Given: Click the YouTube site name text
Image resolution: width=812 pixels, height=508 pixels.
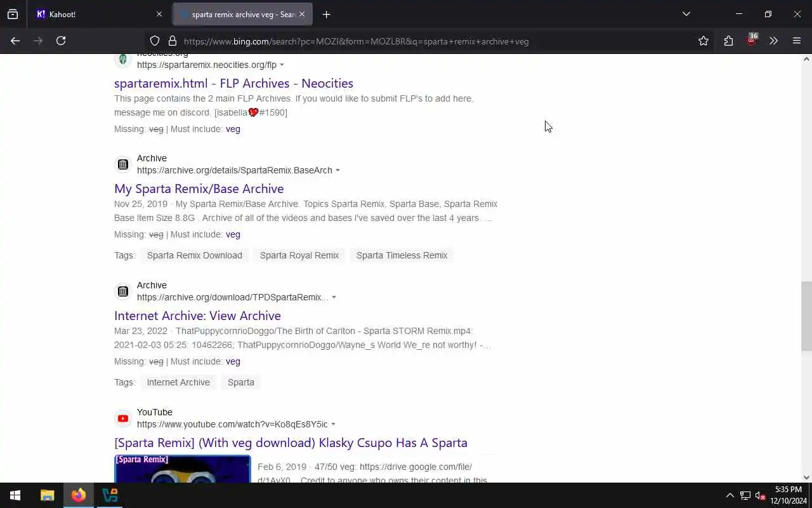Looking at the screenshot, I should (155, 412).
